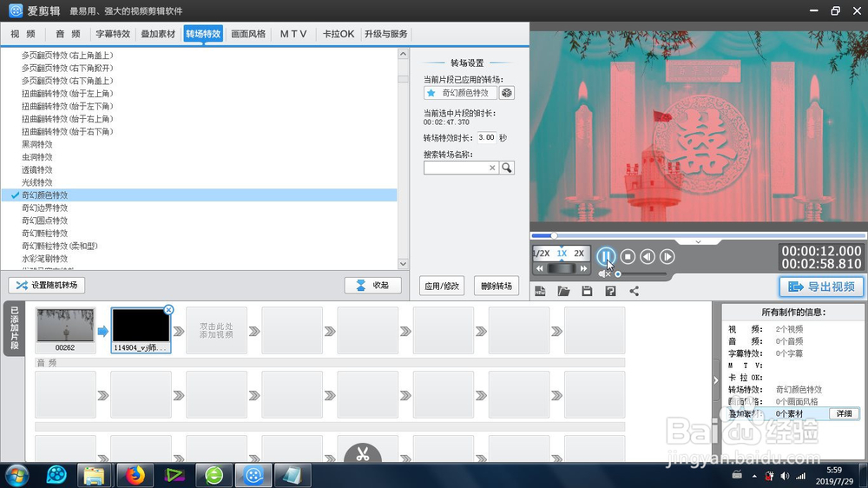The width and height of the screenshot is (868, 488).
Task: Set playback speed to 1X
Action: point(562,254)
